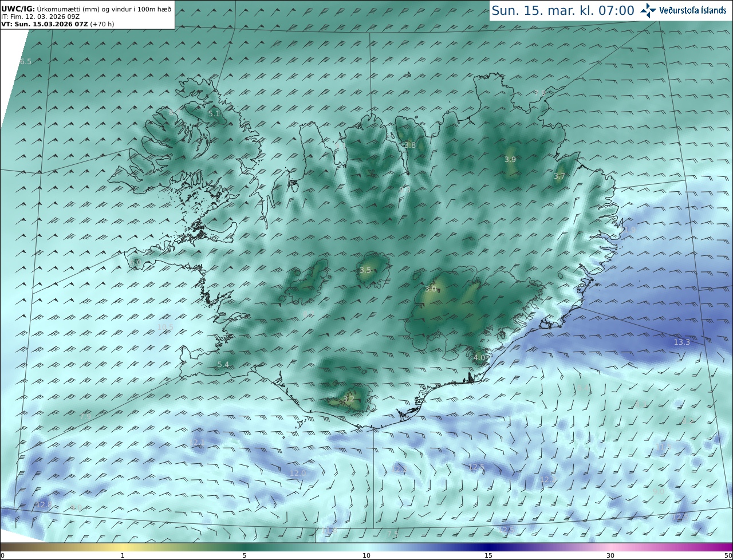Viewport: 733px width, 560px height.
Task: Click the 3.9 value label on map
Action: 510,159
